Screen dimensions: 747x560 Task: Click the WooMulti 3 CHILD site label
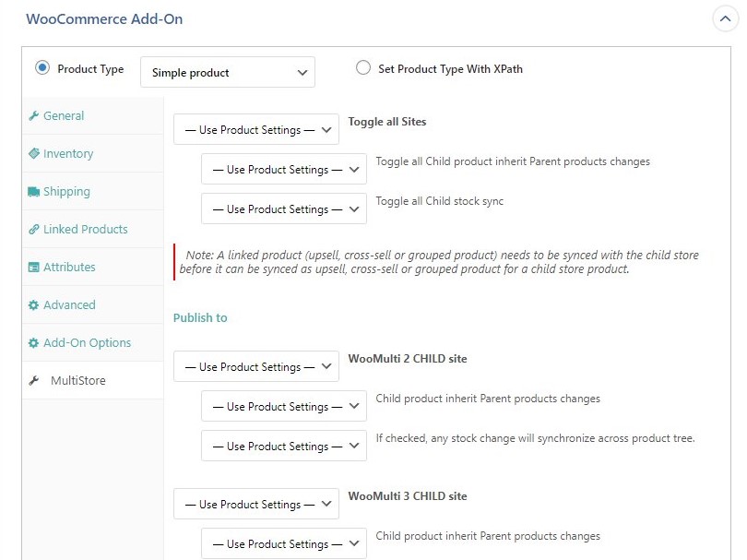coord(408,496)
